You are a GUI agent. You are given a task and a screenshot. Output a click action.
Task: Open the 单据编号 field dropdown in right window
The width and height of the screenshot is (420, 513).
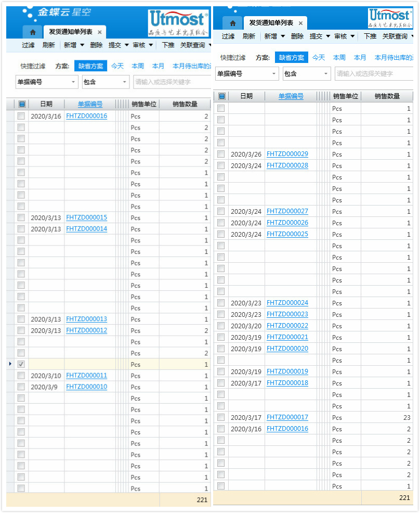pos(274,74)
